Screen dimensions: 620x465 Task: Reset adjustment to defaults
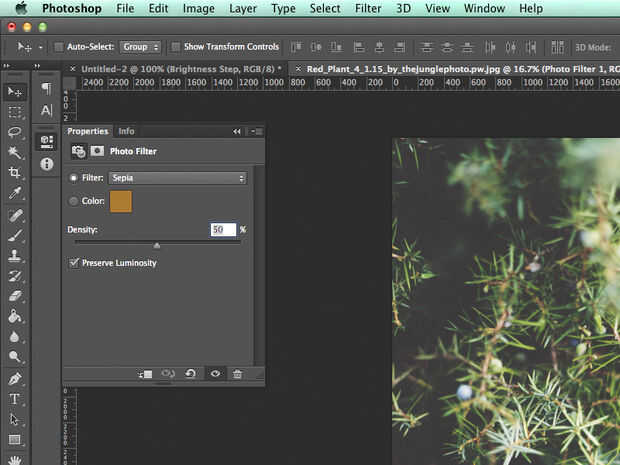[x=191, y=374]
